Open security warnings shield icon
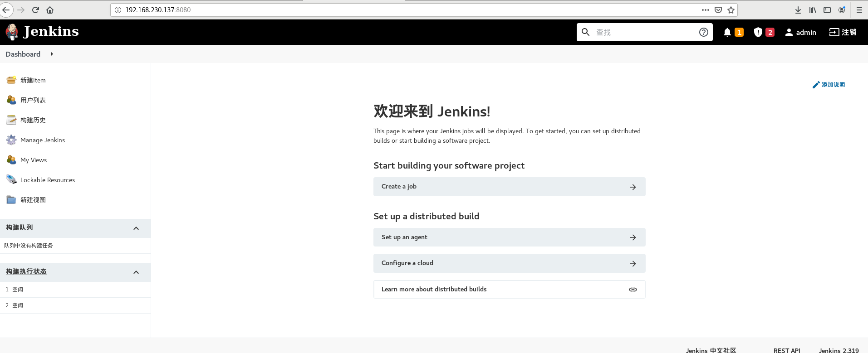This screenshot has height=353, width=868. pyautogui.click(x=758, y=32)
